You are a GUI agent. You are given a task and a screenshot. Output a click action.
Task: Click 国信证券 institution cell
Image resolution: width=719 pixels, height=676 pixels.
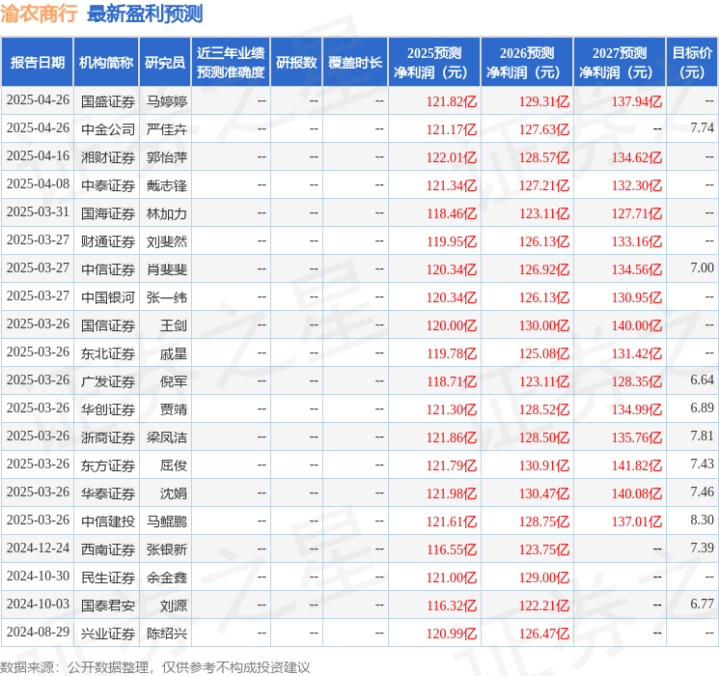[108, 325]
